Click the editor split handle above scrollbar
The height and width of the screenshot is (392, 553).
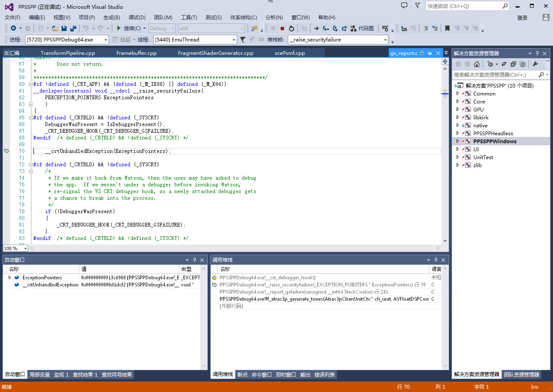pos(445,62)
